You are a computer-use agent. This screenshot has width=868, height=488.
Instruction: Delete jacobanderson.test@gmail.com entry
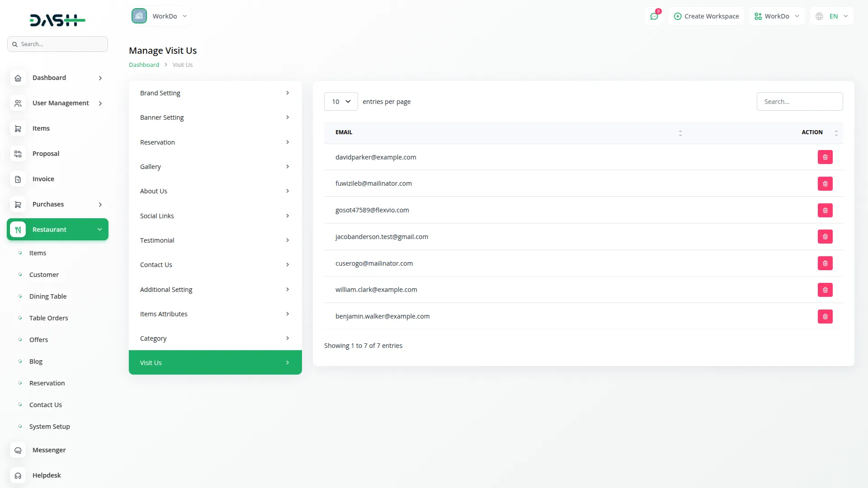coord(825,237)
